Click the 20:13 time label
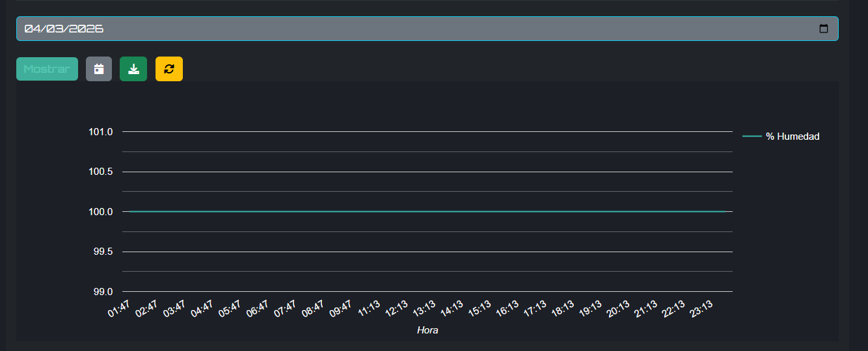Image resolution: width=868 pixels, height=351 pixels. pos(618,308)
